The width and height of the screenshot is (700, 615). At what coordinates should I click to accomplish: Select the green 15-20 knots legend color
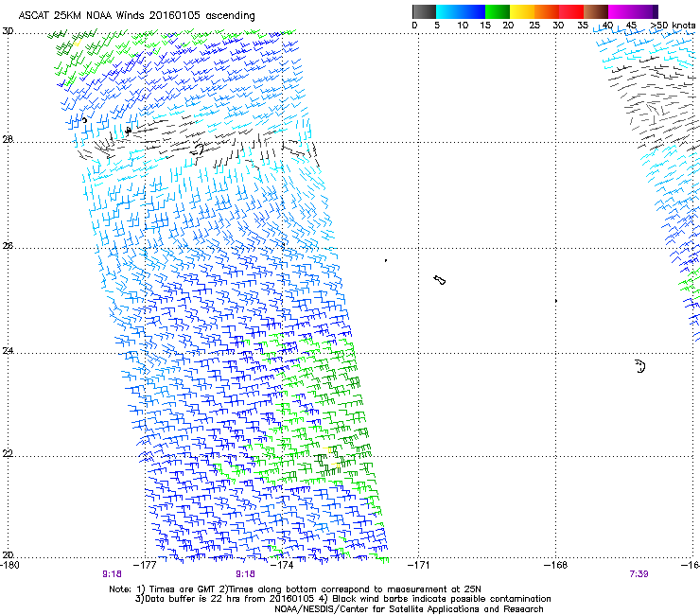498,11
